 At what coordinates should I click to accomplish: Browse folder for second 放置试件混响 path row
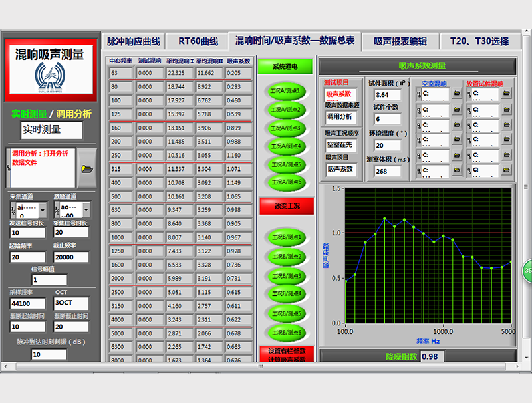coord(507,110)
